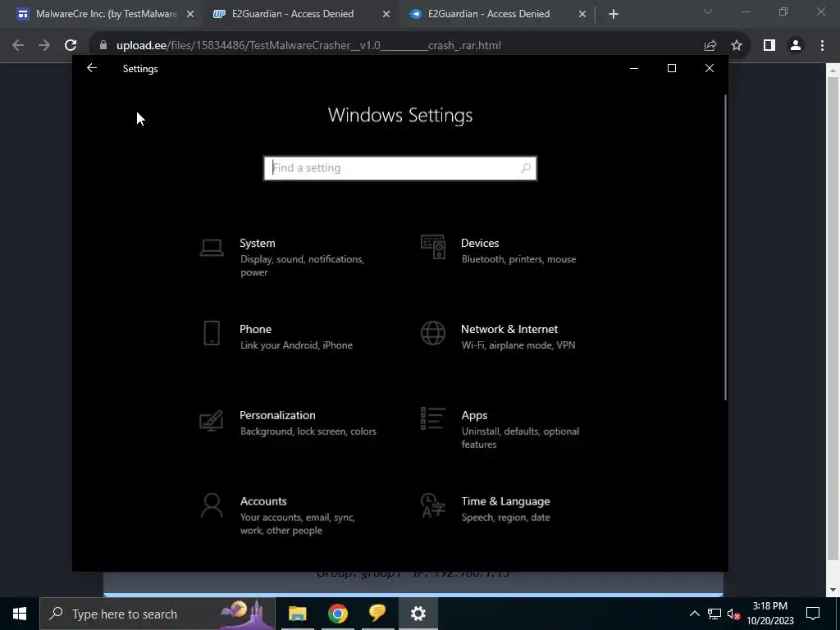840x630 pixels.
Task: Open Time & Language icon
Action: 433,505
